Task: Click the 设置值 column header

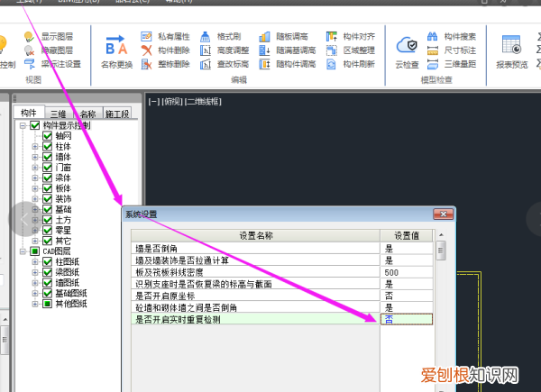Action: (x=407, y=236)
